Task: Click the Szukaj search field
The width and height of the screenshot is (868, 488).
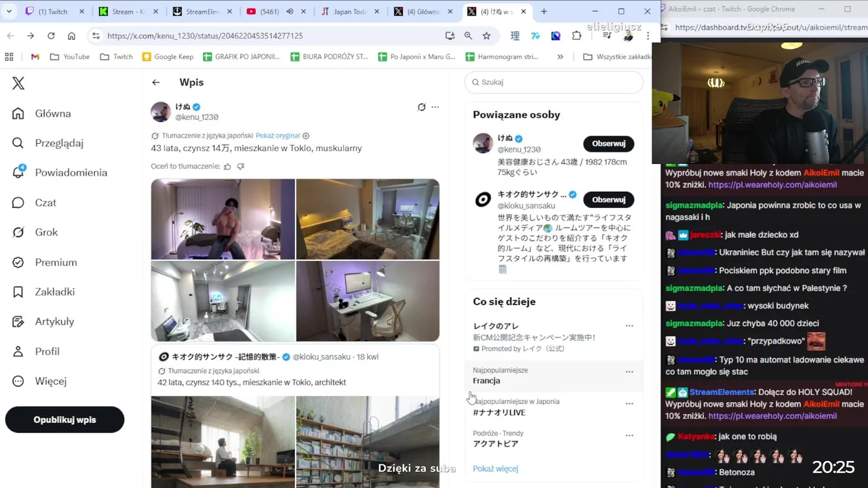Action: pyautogui.click(x=554, y=82)
